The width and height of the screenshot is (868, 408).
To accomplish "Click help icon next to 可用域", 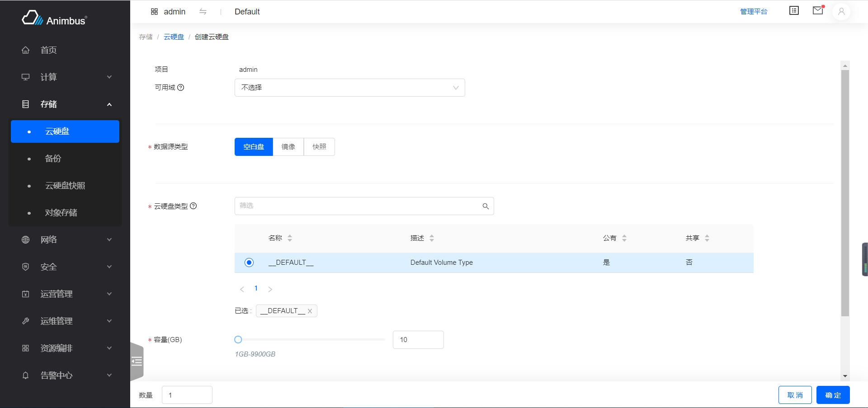I will [x=181, y=88].
